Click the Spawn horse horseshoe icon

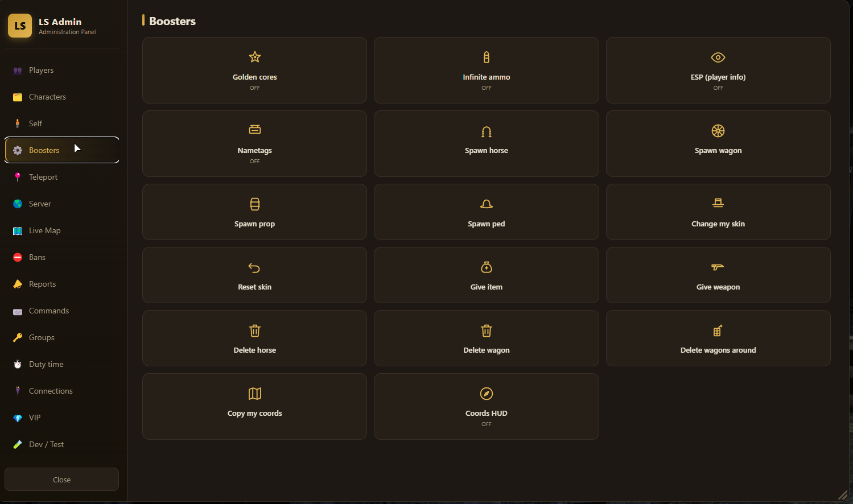[487, 131]
